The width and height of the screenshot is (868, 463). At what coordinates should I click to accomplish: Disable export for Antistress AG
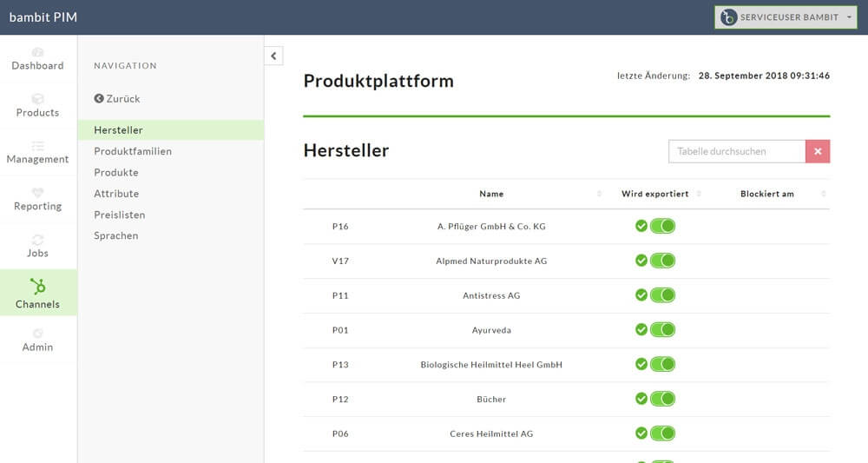pyautogui.click(x=662, y=295)
